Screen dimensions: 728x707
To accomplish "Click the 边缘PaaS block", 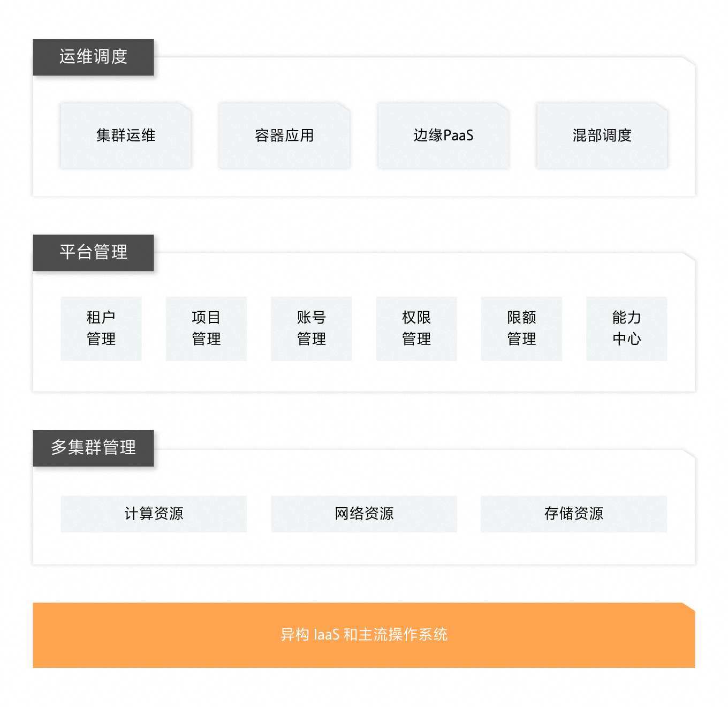I will [x=443, y=136].
